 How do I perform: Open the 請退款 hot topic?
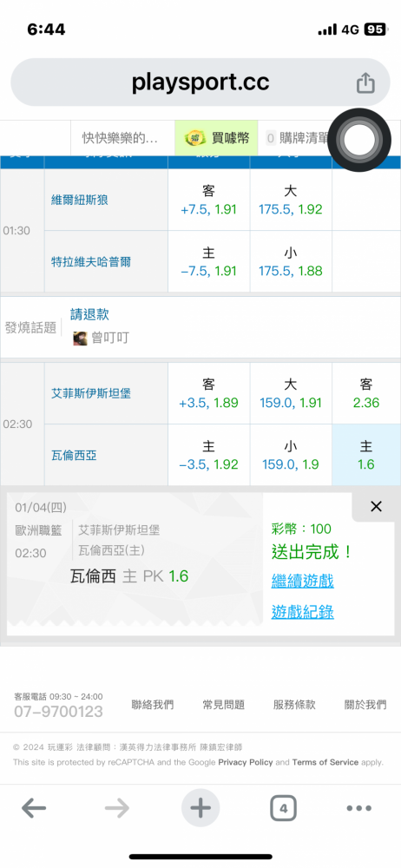(89, 314)
